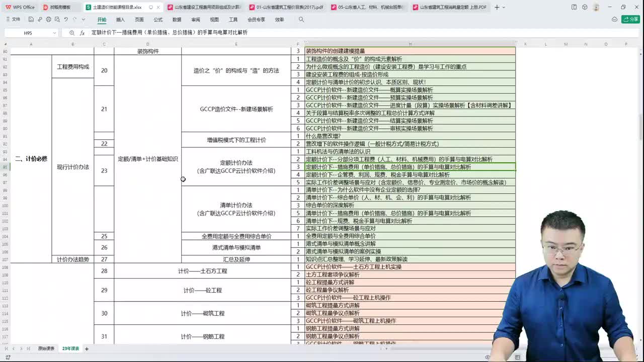
Task: Click row header 95
Action: (x=5, y=167)
